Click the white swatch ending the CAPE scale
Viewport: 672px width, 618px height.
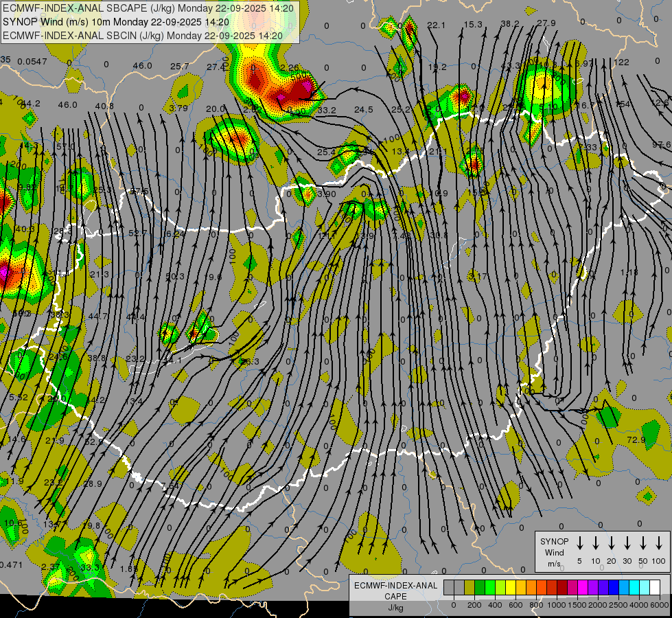click(x=655, y=588)
